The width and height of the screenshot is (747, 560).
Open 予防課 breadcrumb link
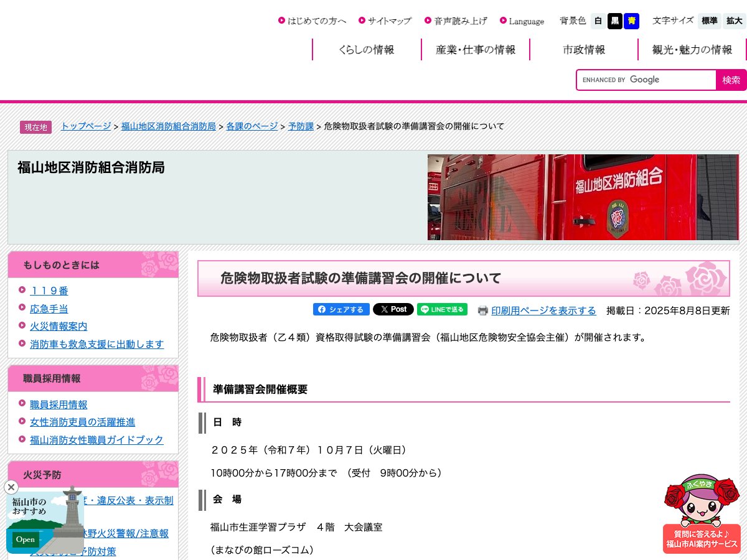click(301, 126)
